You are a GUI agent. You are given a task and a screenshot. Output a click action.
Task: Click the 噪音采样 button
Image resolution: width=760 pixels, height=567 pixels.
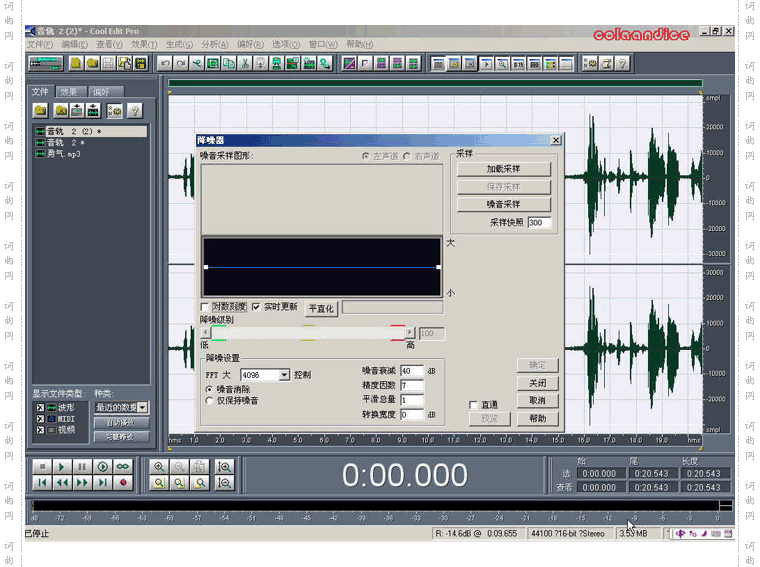504,205
